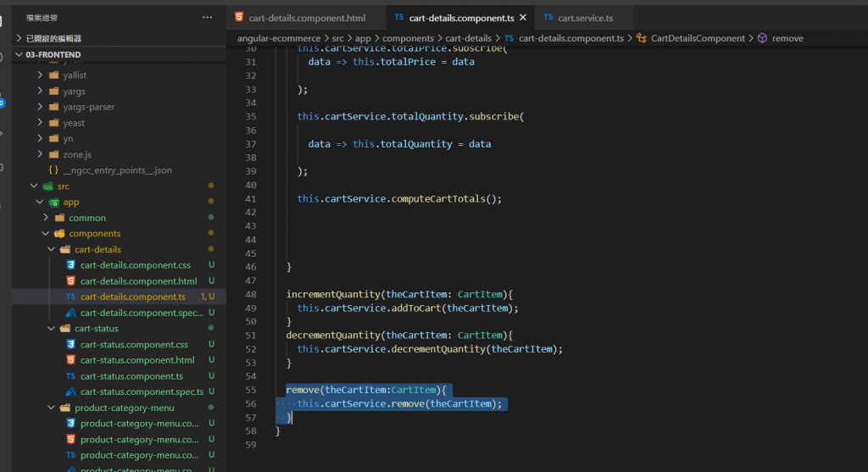The width and height of the screenshot is (868, 472).
Task: Expand the yargs-parser folder
Action: (x=40, y=107)
